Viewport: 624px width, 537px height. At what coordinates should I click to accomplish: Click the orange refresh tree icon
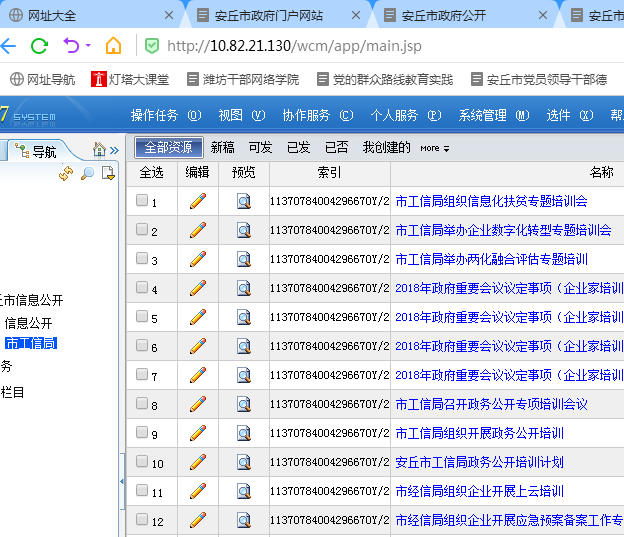tap(66, 174)
